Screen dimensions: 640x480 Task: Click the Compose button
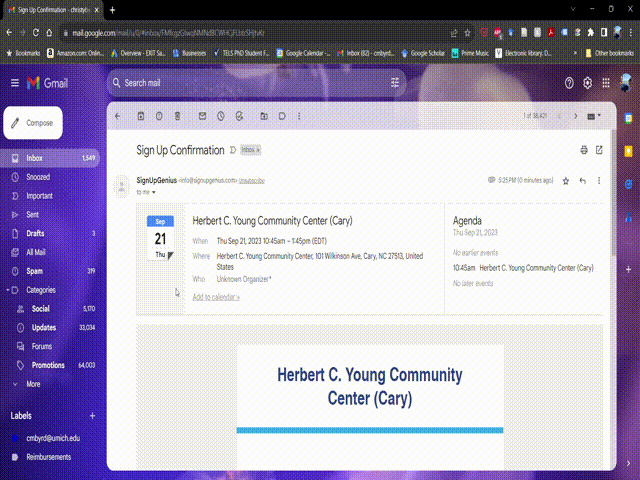(x=33, y=123)
